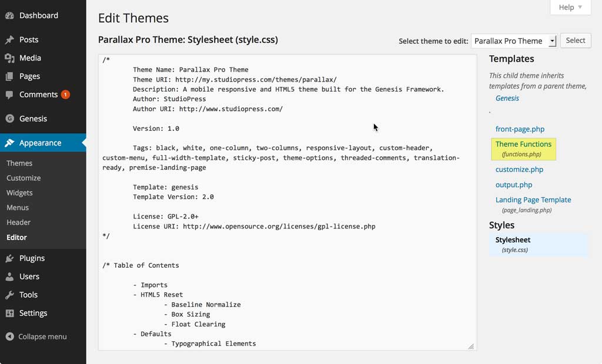Click the Tools wrench icon
The image size is (602, 364).
point(9,295)
